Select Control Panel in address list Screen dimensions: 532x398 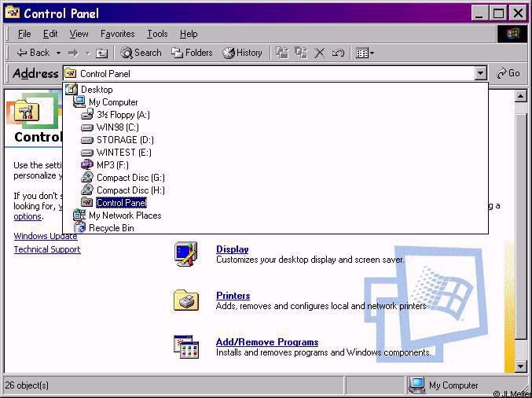click(122, 203)
